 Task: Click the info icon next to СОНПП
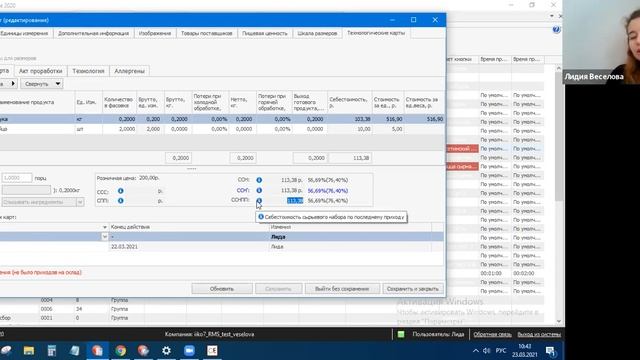pyautogui.click(x=259, y=200)
